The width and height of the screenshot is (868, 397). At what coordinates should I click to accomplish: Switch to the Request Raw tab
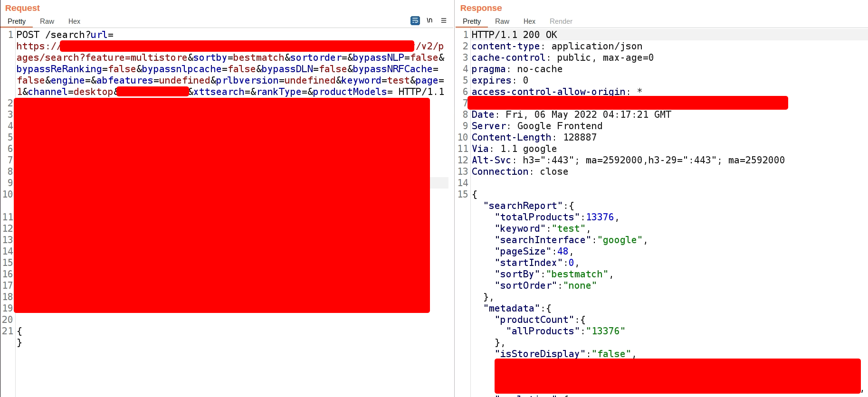(47, 21)
